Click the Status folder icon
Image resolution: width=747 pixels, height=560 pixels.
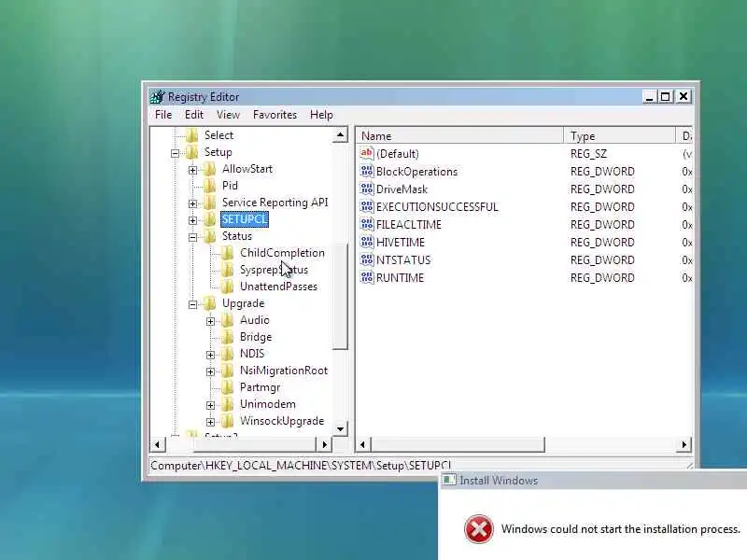pyautogui.click(x=209, y=236)
